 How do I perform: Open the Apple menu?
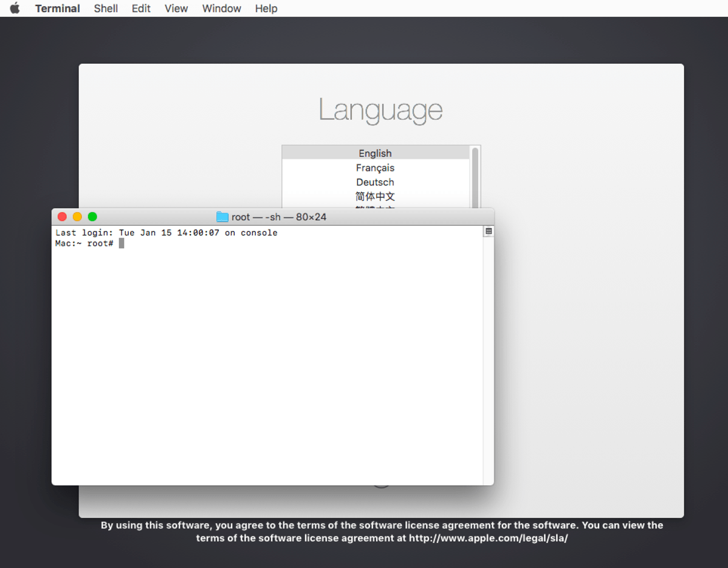(13, 8)
